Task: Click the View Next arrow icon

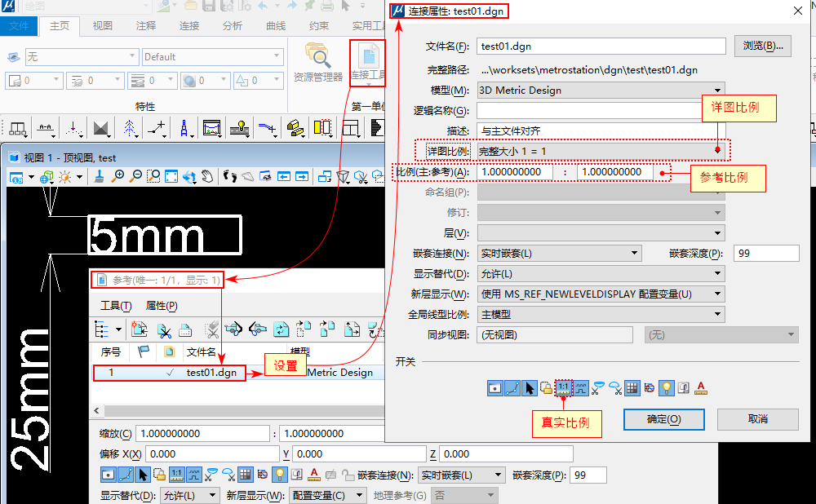Action: (x=302, y=176)
